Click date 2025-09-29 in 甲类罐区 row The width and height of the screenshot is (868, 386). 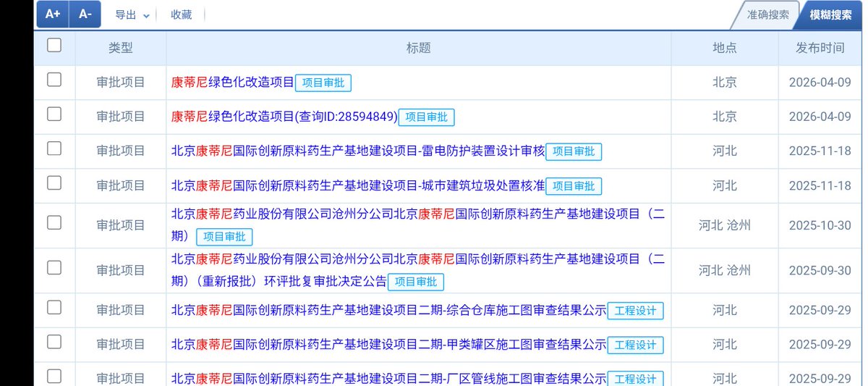tap(820, 345)
